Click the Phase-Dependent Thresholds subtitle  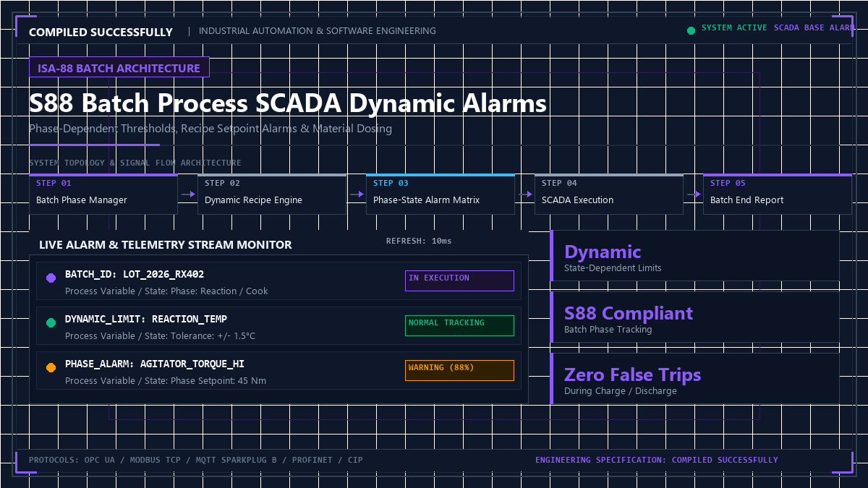(210, 129)
